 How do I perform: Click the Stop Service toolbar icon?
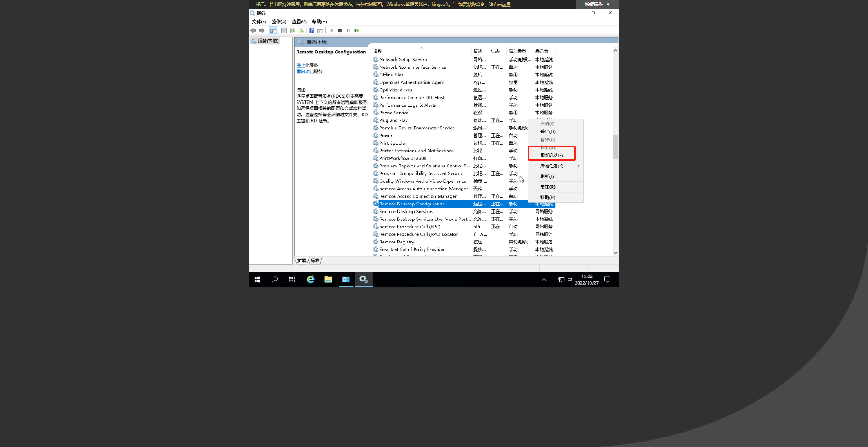[x=340, y=31]
